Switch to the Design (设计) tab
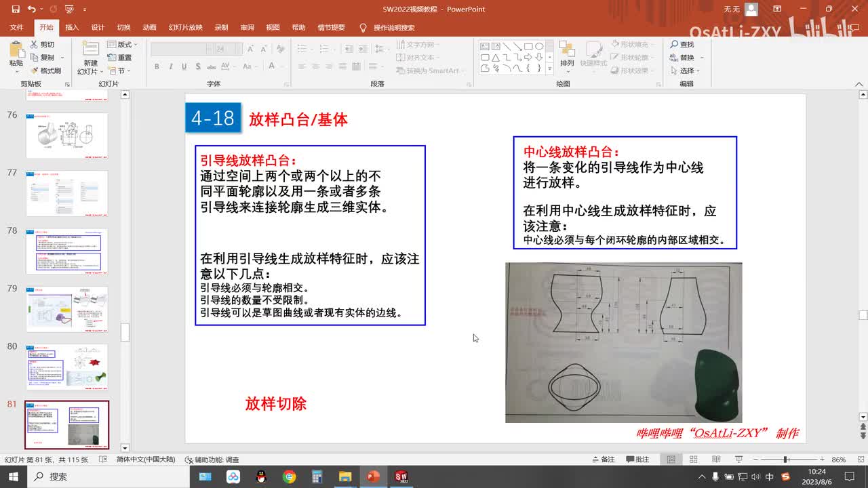 tap(98, 28)
